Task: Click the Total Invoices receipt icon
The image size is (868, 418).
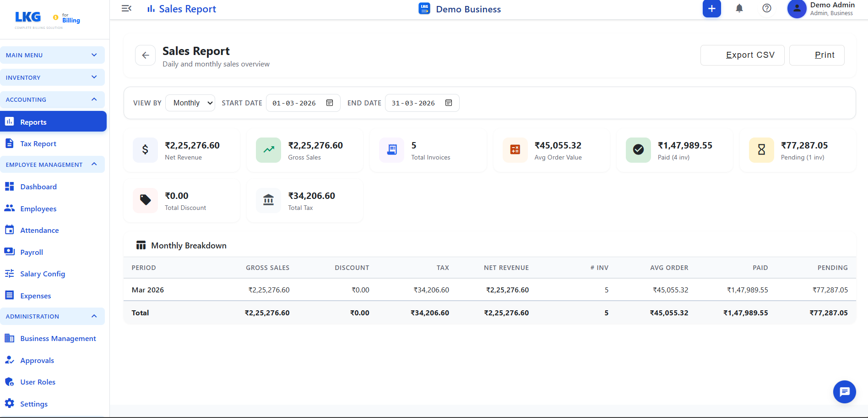Action: (x=392, y=150)
